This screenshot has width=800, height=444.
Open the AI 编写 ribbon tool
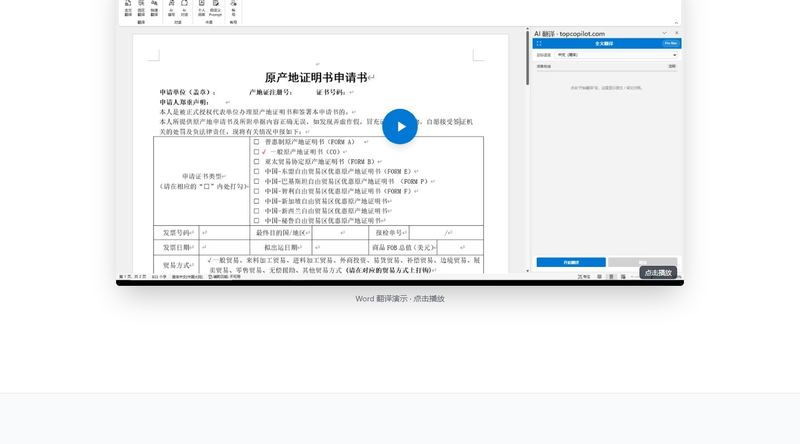pos(171,8)
